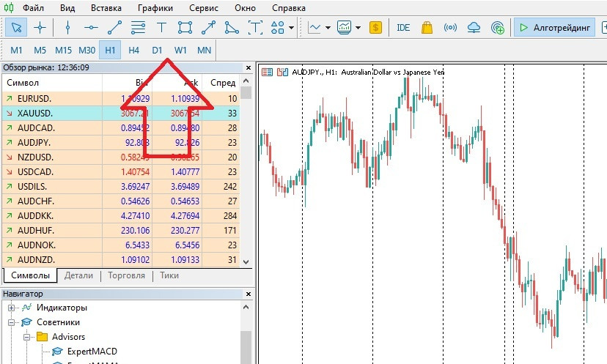Select the triangle shape tool
This screenshot has height=364, width=607.
pos(232,27)
